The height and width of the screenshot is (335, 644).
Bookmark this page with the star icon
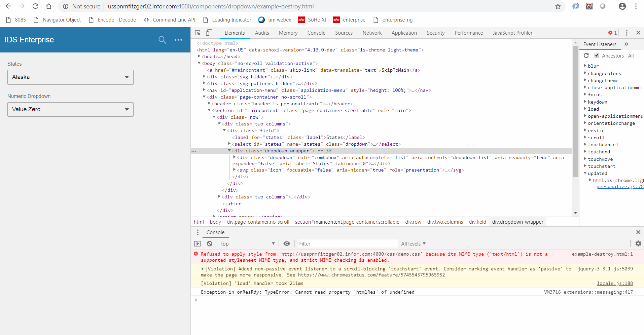coord(558,6)
